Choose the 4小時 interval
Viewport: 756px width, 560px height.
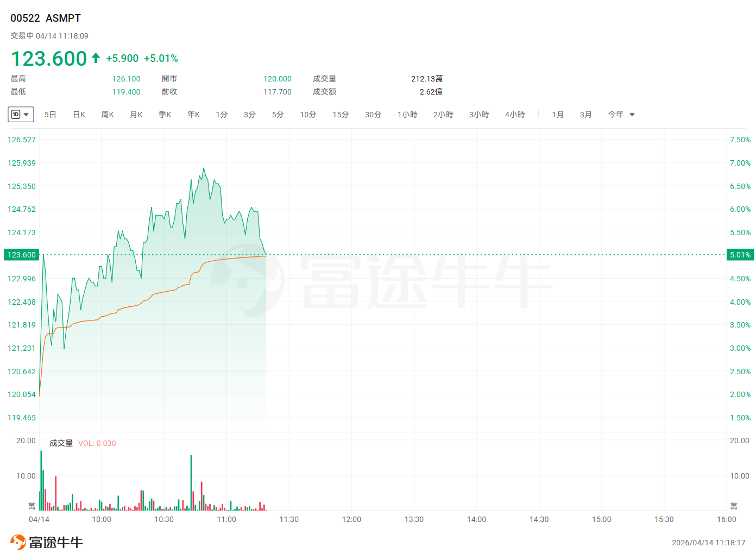pos(515,115)
